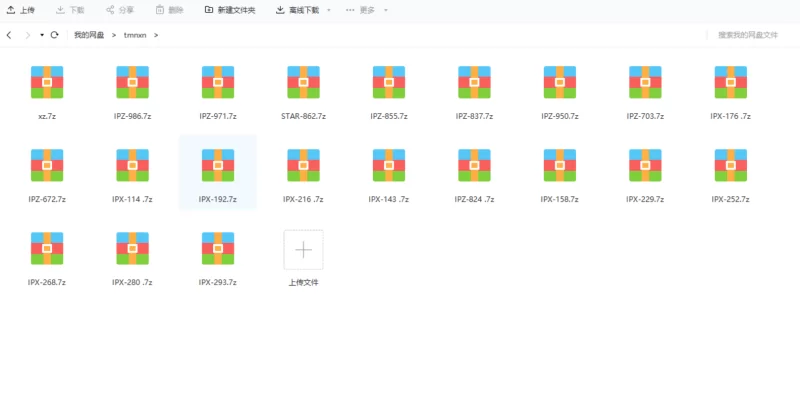Viewport: 800px width, 420px height.
Task: Expand the chevron after tmnxn breadcrumb
Action: pyautogui.click(x=156, y=35)
